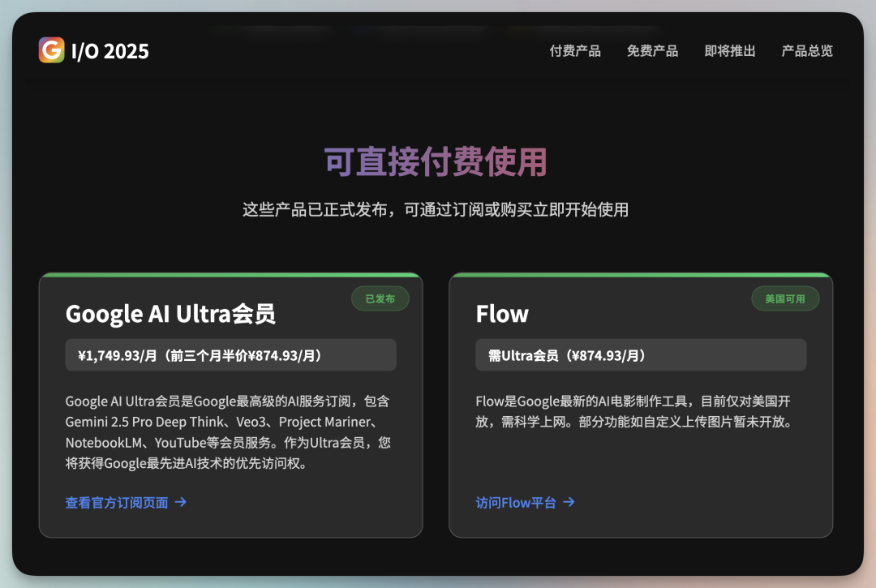Click the 需Ultra会员 price pill
Screen dimensions: 876x588
pos(641,354)
